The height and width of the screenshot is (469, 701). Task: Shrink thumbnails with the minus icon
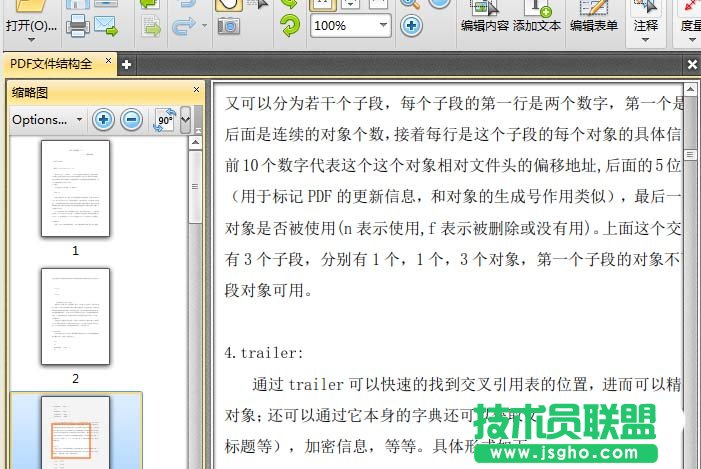pyautogui.click(x=131, y=120)
